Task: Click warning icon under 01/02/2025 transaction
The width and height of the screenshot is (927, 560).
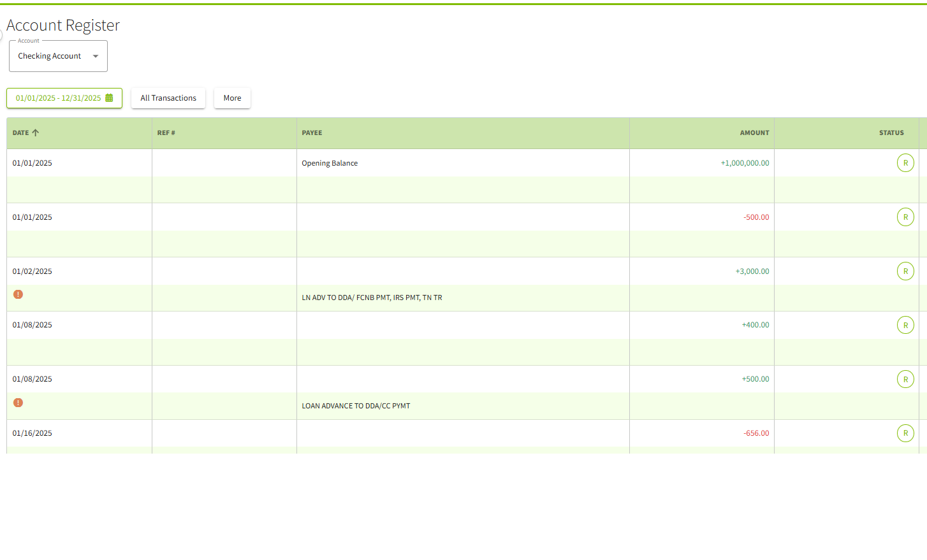Action: 18,294
